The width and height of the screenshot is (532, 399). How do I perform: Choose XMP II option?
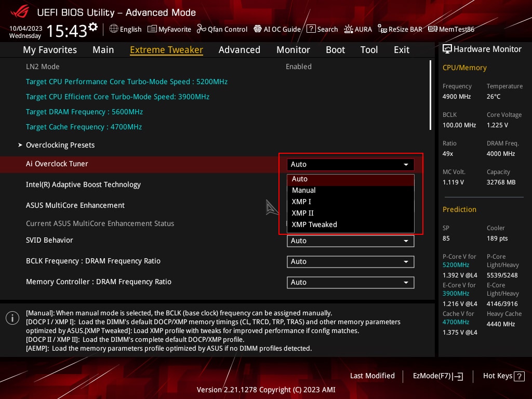(x=351, y=214)
